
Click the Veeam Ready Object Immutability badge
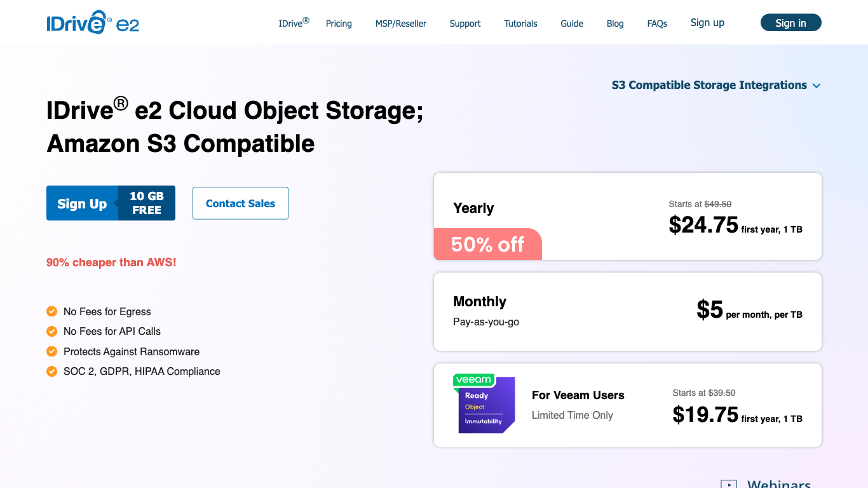[484, 404]
